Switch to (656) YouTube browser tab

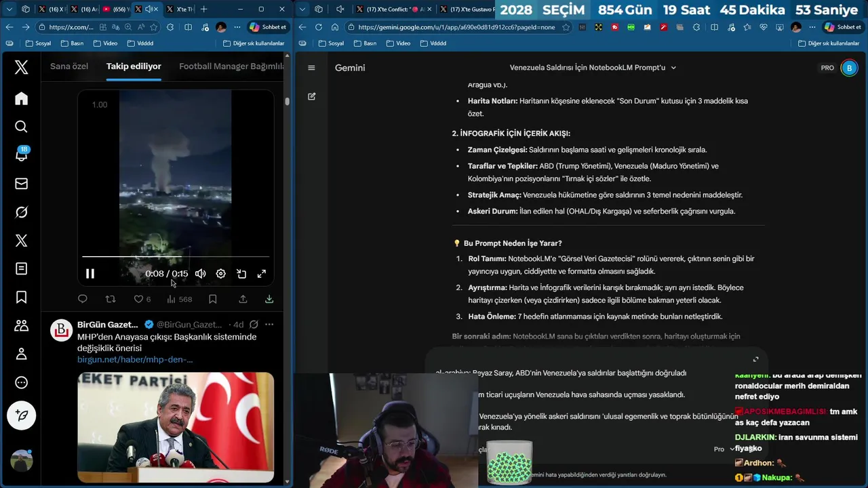point(116,9)
